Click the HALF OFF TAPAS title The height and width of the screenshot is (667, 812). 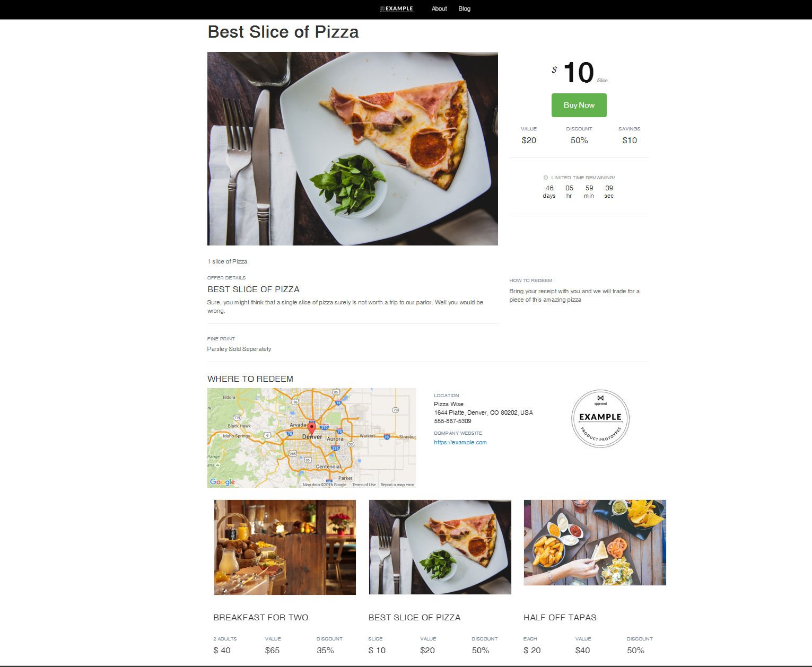[x=560, y=617]
